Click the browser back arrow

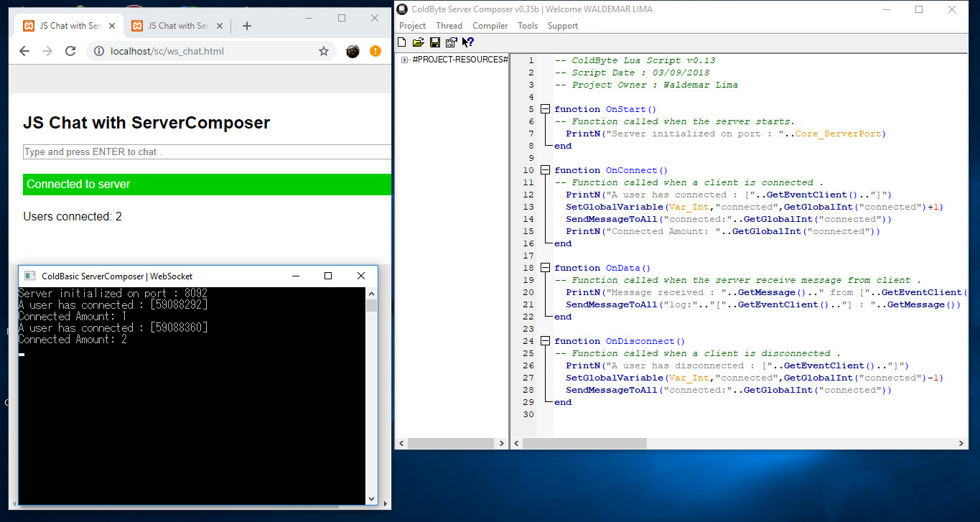(x=24, y=51)
